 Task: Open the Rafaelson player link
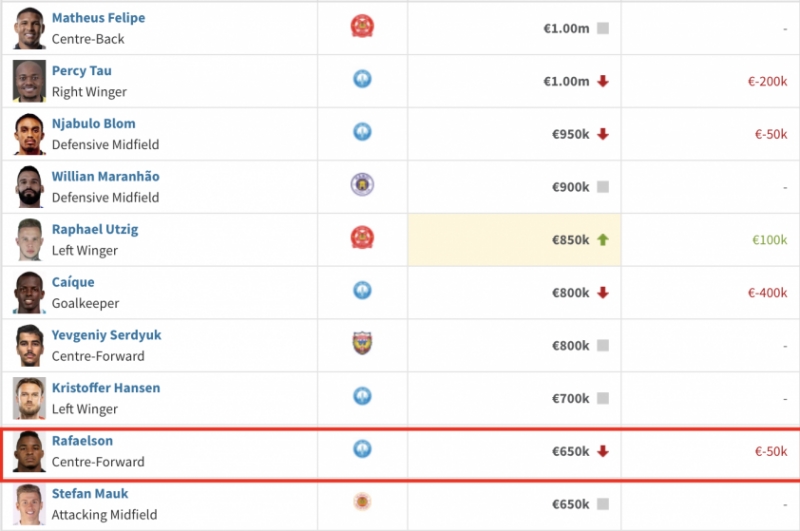click(82, 441)
